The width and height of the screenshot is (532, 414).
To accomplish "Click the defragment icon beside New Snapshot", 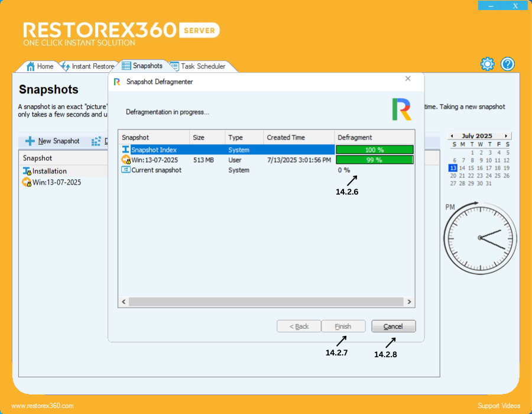I will [96, 141].
